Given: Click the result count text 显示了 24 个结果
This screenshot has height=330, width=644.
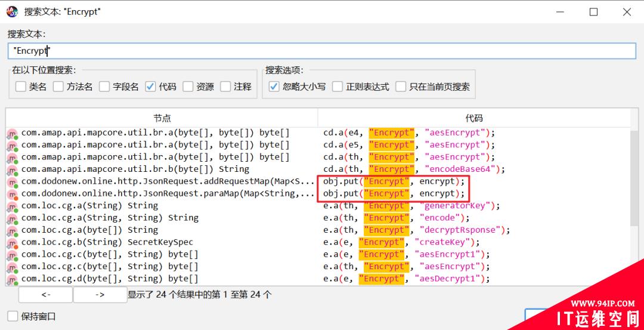Looking at the screenshot, I should (200, 295).
